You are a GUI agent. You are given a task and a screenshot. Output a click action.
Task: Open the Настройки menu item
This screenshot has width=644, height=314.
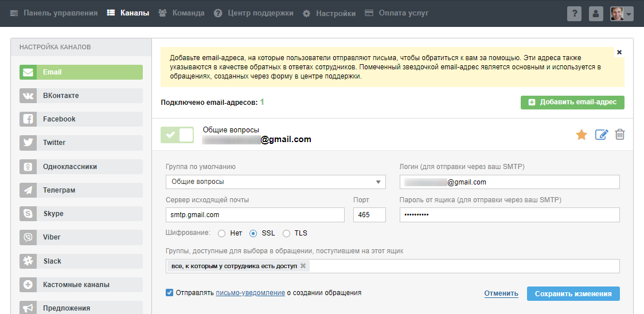click(x=329, y=13)
